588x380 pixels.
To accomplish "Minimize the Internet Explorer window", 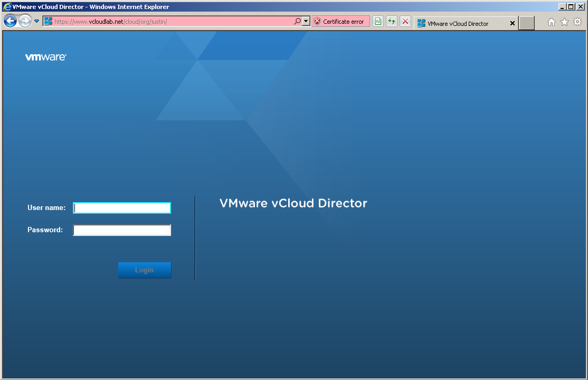I will (562, 7).
